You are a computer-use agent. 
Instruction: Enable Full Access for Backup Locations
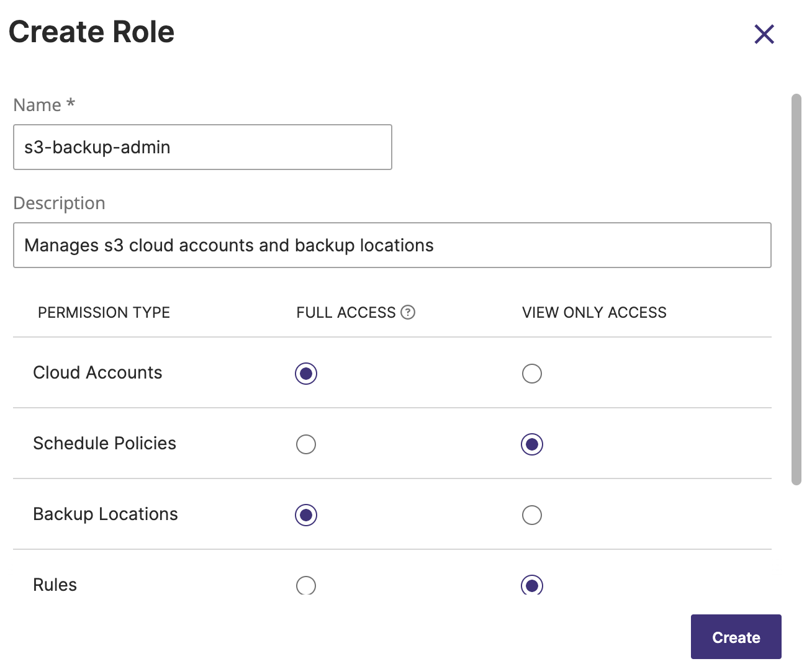(306, 515)
